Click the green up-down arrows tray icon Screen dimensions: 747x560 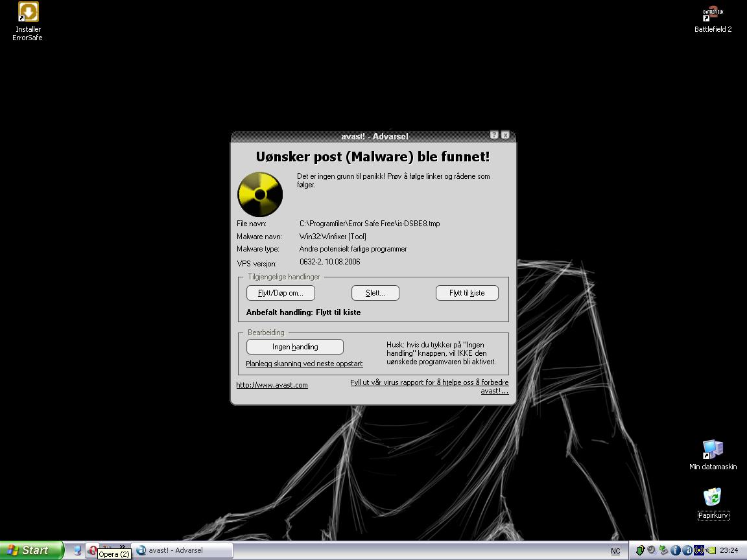coord(640,550)
